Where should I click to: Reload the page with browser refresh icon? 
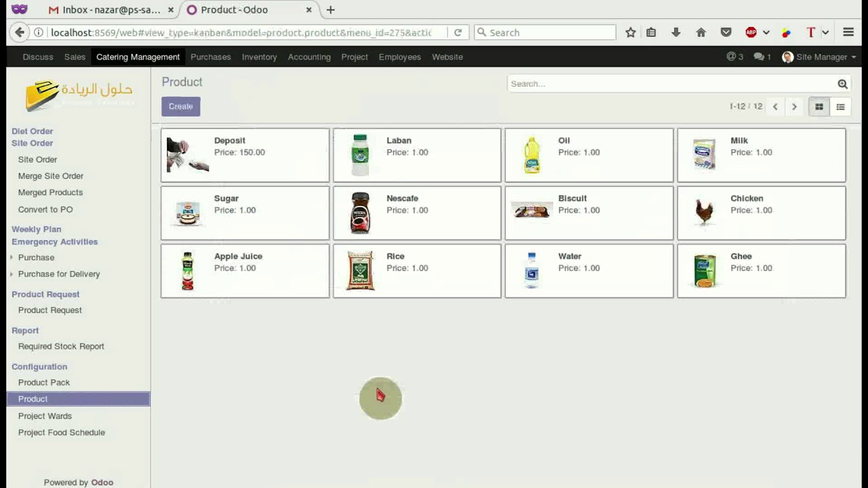458,33
